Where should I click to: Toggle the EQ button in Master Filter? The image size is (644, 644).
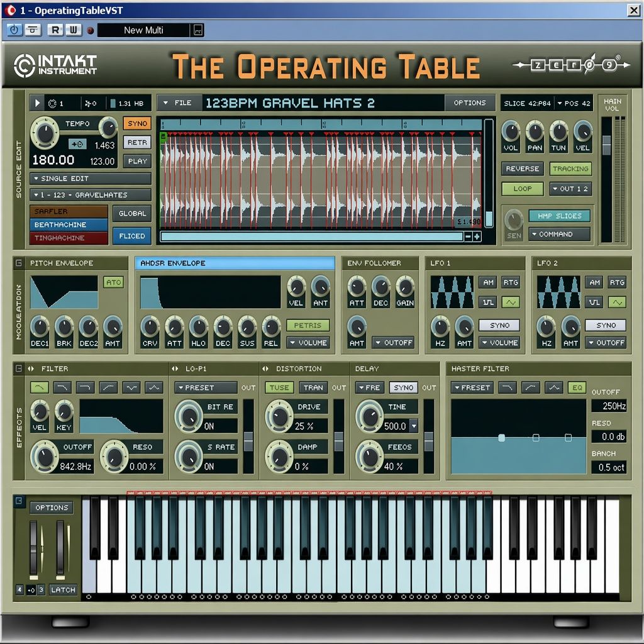[x=577, y=387]
